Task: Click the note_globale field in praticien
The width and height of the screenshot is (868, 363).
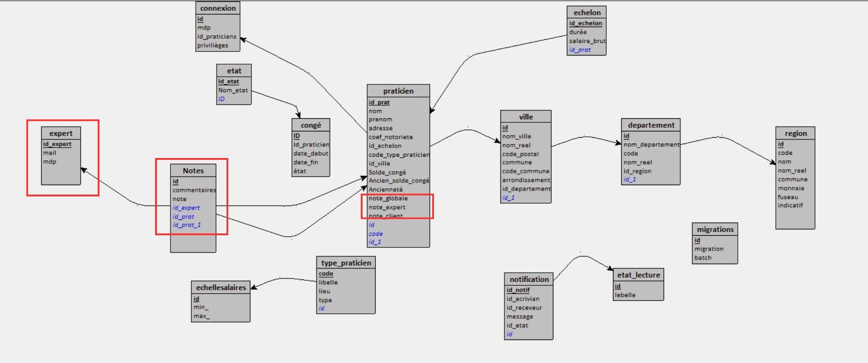Action: coord(388,198)
